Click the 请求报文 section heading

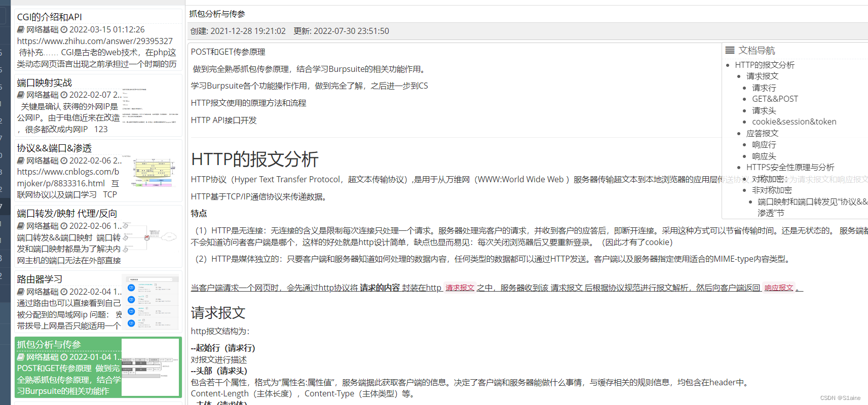[218, 313]
